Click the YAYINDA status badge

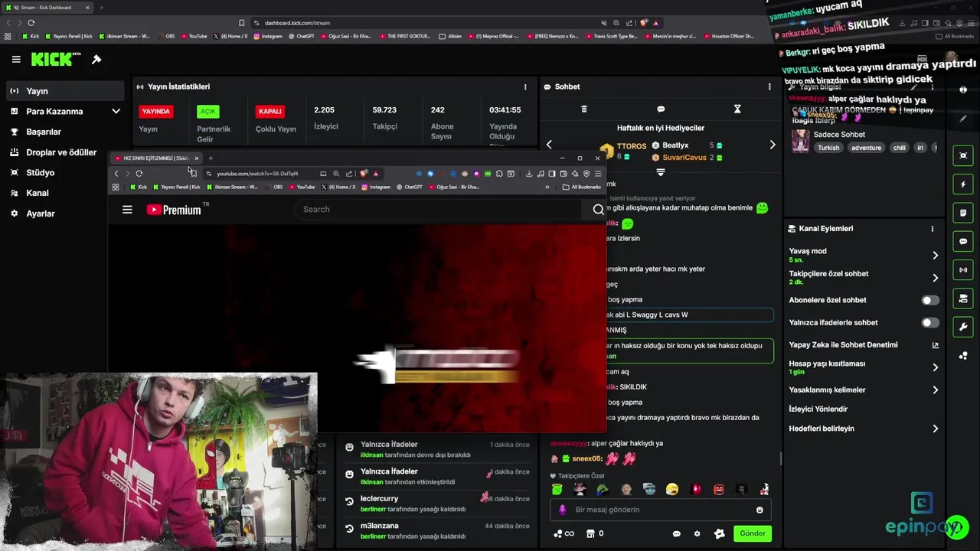[155, 111]
